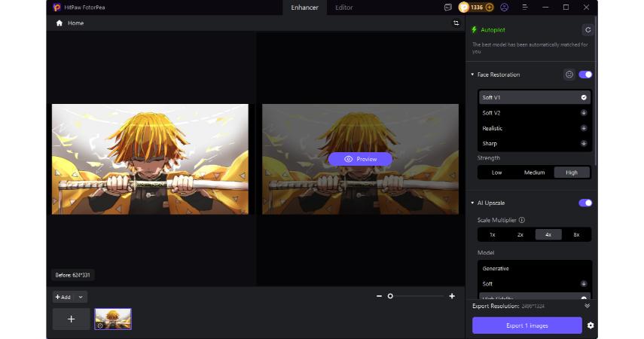The width and height of the screenshot is (644, 339).
Task: Toggle Face Restoration switch
Action: pyautogui.click(x=585, y=75)
